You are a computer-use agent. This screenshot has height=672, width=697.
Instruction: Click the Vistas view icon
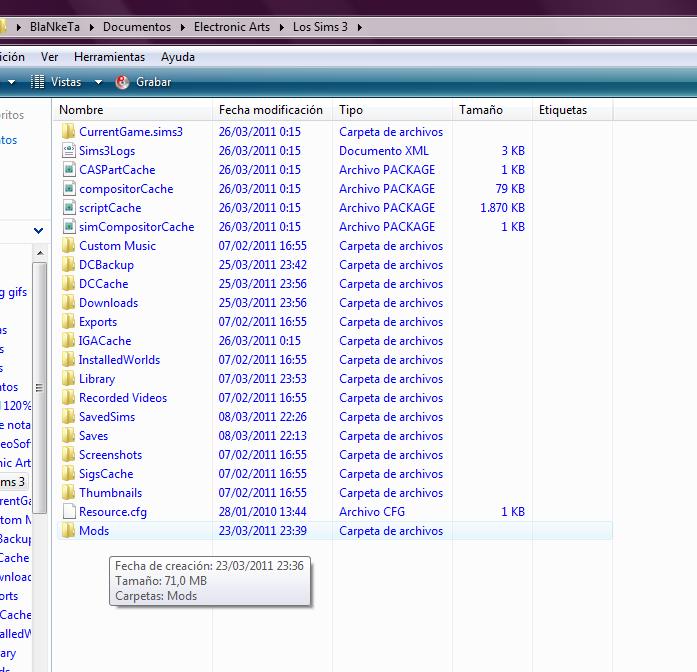click(x=38, y=82)
